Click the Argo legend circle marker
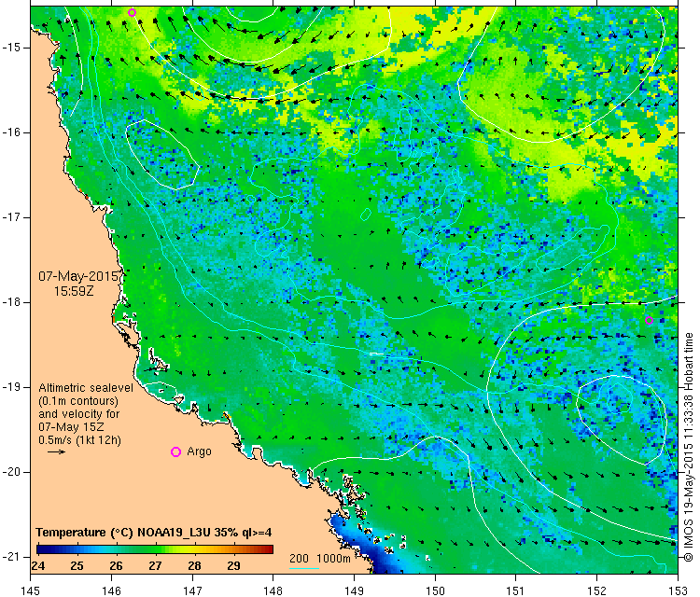 tap(175, 452)
